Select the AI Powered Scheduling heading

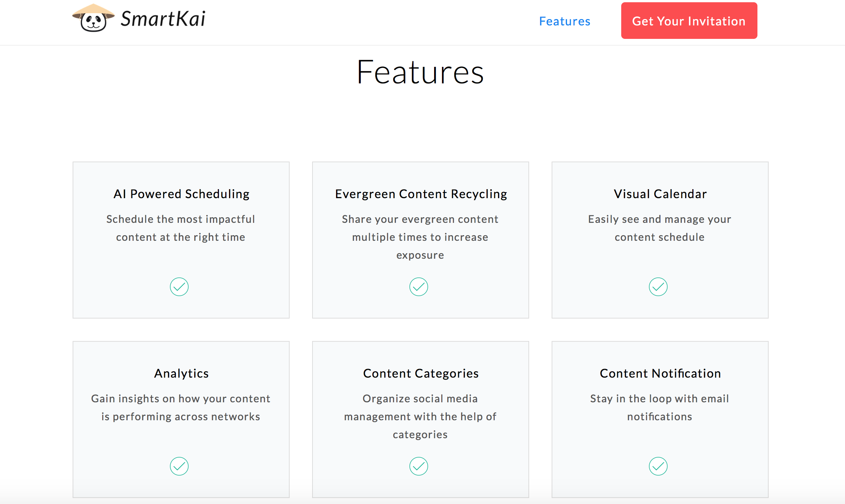pyautogui.click(x=181, y=194)
